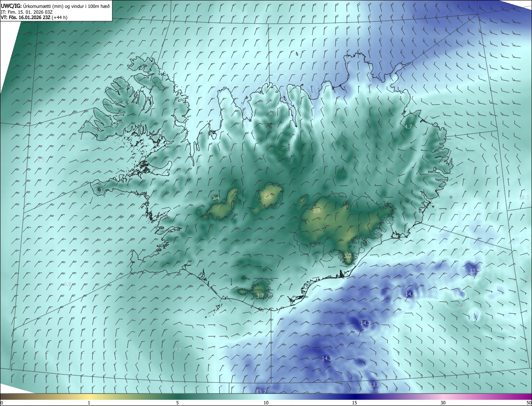This screenshot has width=532, height=406.
Task: Click the title "Úrkomumætti (mm) og vindur í 100m hæð"
Action: click(x=66, y=6)
